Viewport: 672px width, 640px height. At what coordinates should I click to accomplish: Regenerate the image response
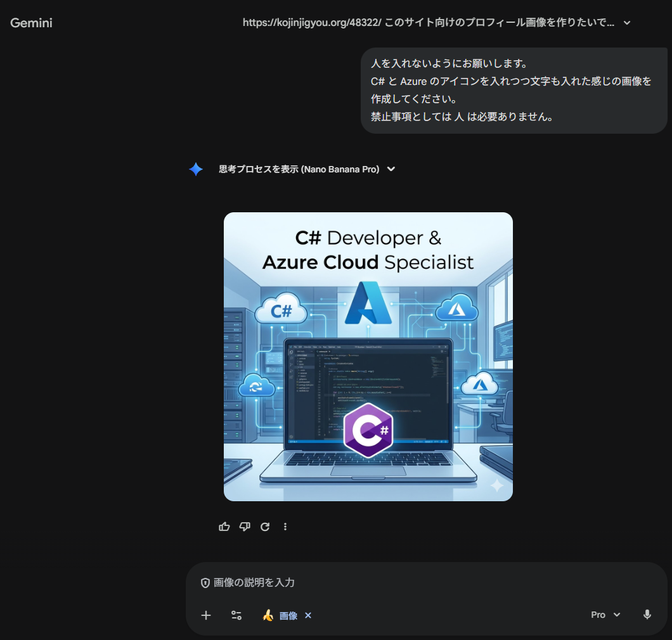coord(264,527)
